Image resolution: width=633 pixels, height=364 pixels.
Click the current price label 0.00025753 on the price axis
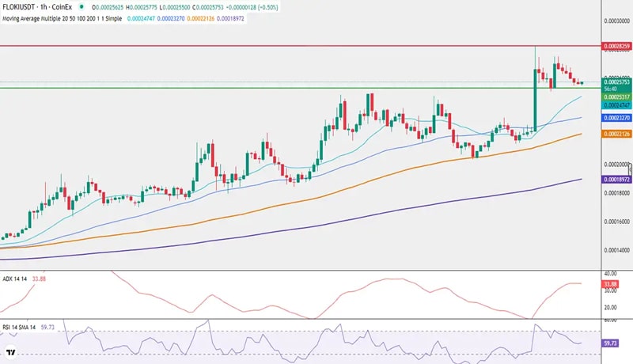tap(616, 82)
